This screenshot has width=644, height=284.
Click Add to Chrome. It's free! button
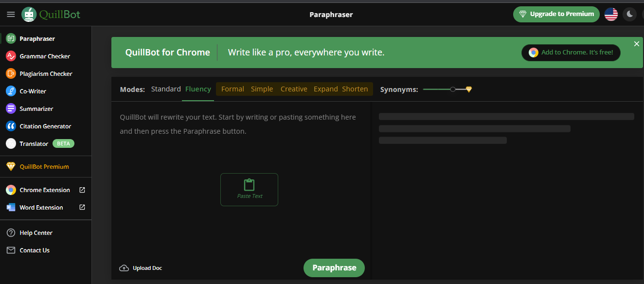point(571,53)
